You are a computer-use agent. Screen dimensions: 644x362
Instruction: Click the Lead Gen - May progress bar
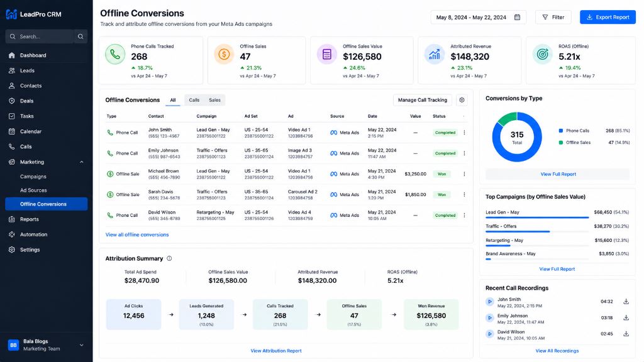537,217
